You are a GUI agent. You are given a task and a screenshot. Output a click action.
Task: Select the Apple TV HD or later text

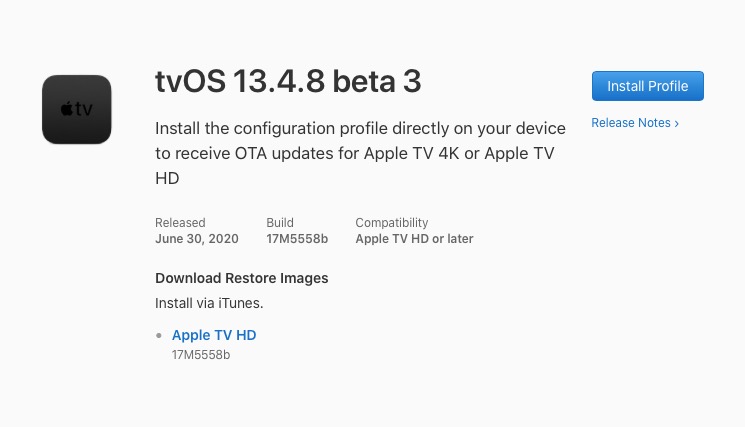click(x=414, y=239)
